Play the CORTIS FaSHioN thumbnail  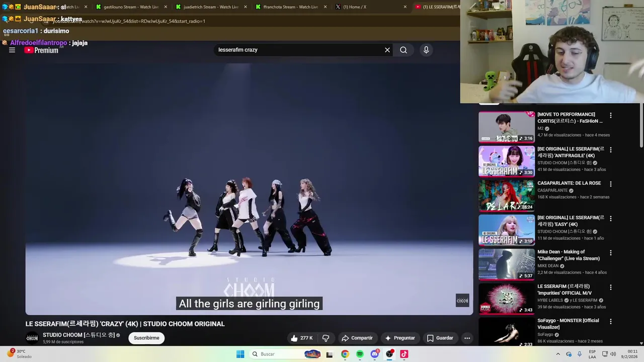click(x=506, y=127)
